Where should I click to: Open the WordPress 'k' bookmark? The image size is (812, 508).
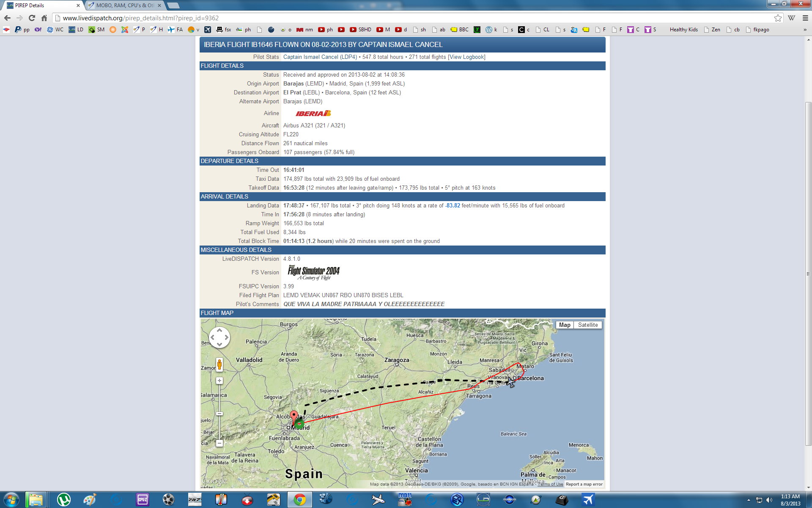(491, 30)
